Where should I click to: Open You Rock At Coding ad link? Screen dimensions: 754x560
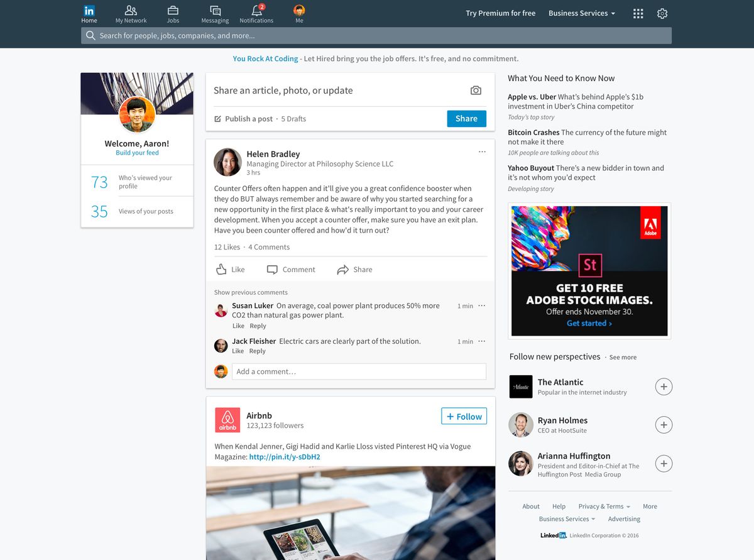[265, 58]
